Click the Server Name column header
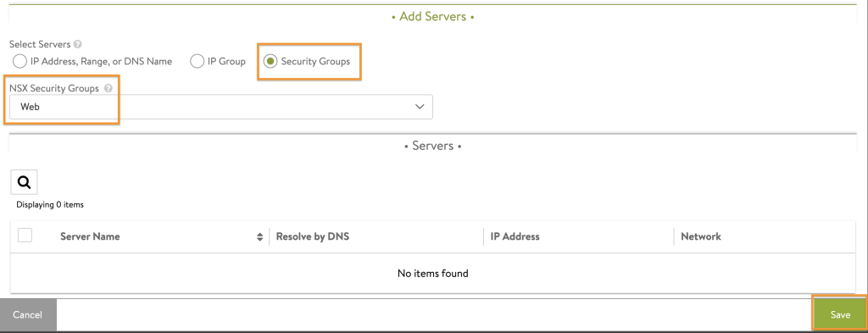 [x=90, y=236]
